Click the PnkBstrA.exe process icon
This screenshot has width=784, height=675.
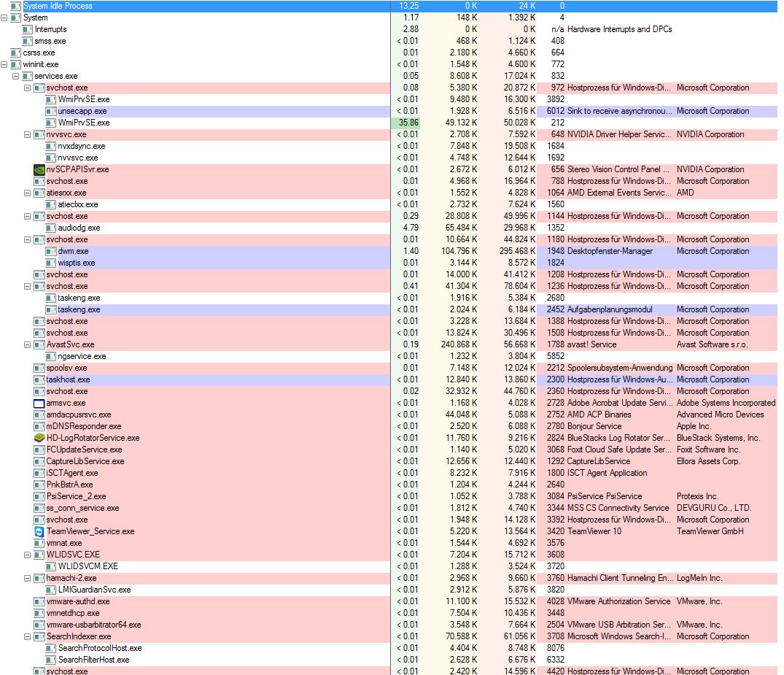(39, 485)
